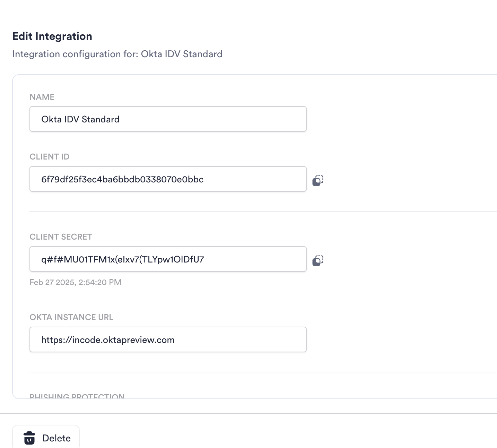
Task: Copy the Client ID using its copy icon
Action: pyautogui.click(x=318, y=180)
